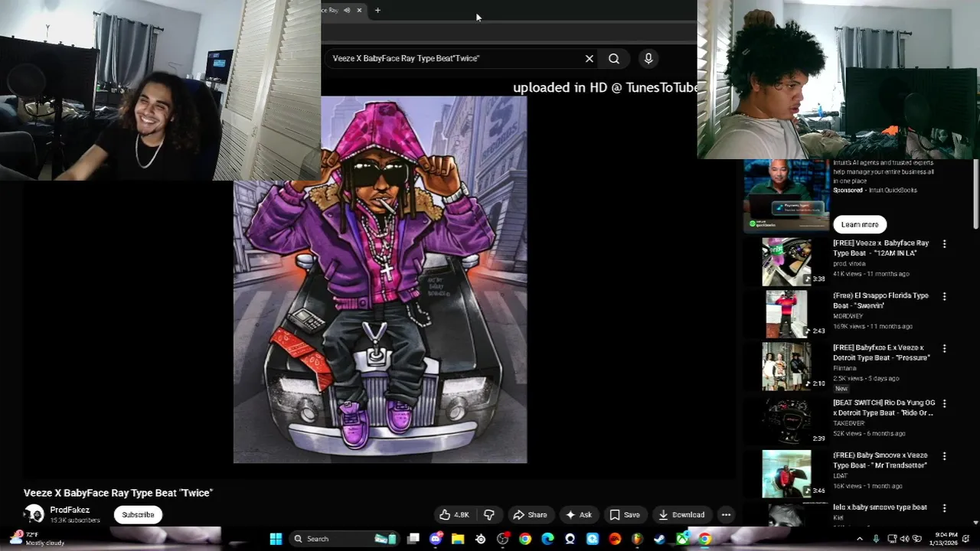Open OBS Studio from taskbar
The height and width of the screenshot is (551, 980).
(503, 539)
